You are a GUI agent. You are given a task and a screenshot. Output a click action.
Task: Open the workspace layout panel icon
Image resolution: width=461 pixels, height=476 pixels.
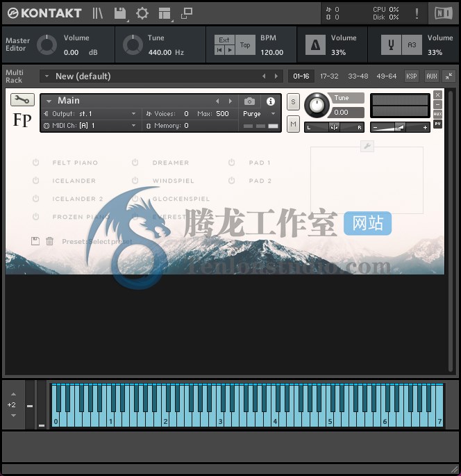pyautogui.click(x=165, y=13)
